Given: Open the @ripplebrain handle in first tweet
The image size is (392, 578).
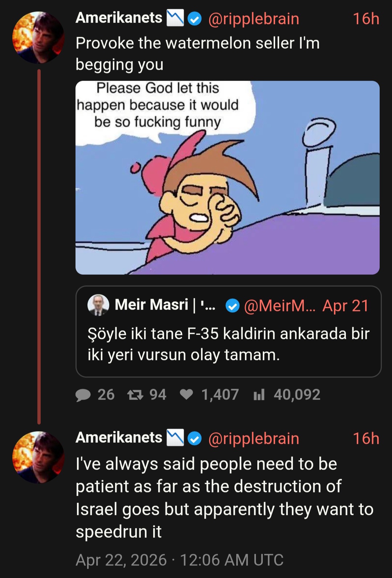Looking at the screenshot, I should (x=254, y=19).
